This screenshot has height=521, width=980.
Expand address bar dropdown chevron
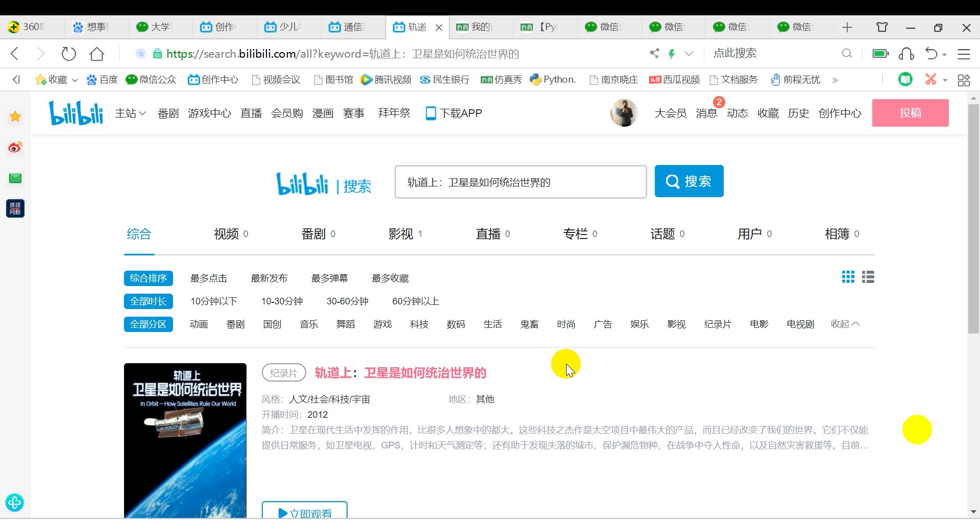689,53
